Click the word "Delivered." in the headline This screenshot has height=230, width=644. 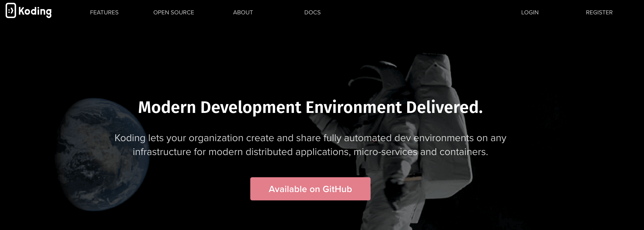444,108
